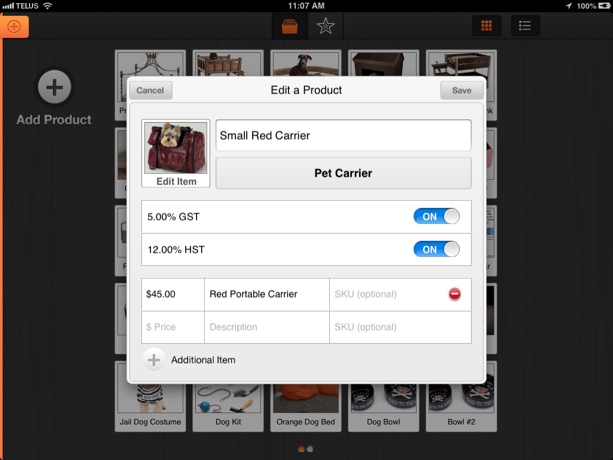This screenshot has height=460, width=613.
Task: Toggle the 5.00% GST switch
Action: click(436, 217)
